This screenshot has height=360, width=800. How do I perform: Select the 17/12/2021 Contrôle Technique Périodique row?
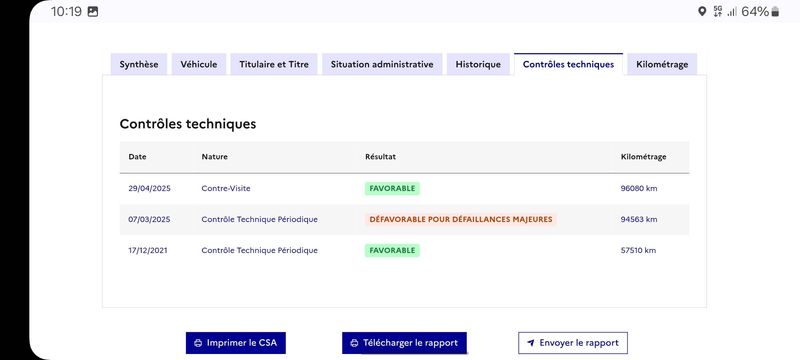(x=405, y=250)
